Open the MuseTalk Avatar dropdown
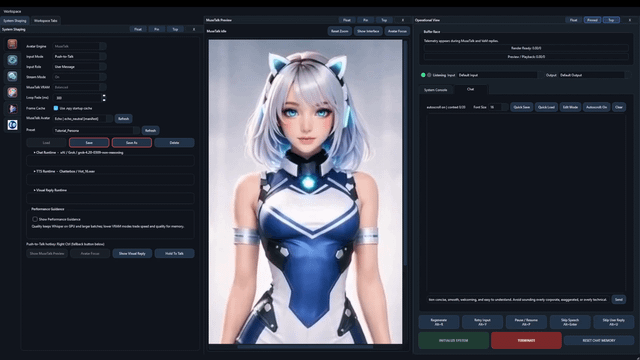 [x=83, y=118]
